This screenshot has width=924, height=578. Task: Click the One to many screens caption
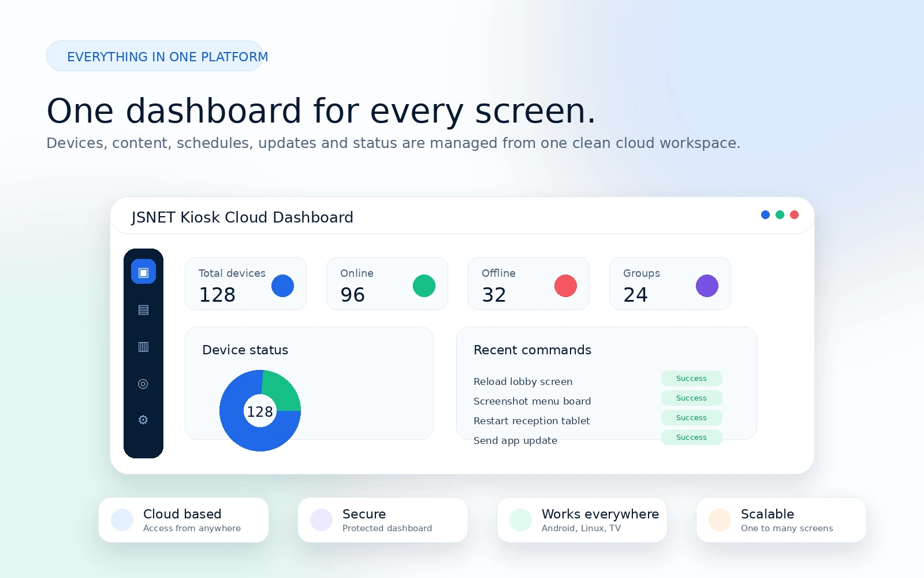tap(787, 528)
